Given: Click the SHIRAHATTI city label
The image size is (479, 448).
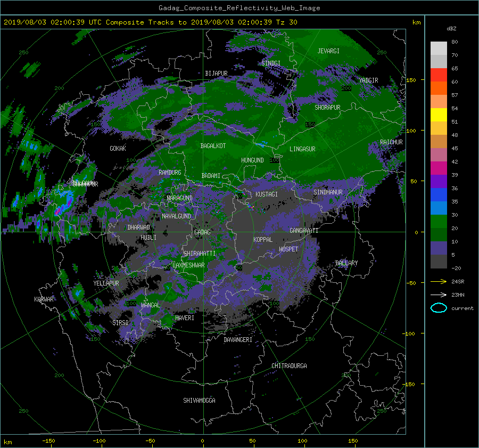Looking at the screenshot, I should point(200,254).
